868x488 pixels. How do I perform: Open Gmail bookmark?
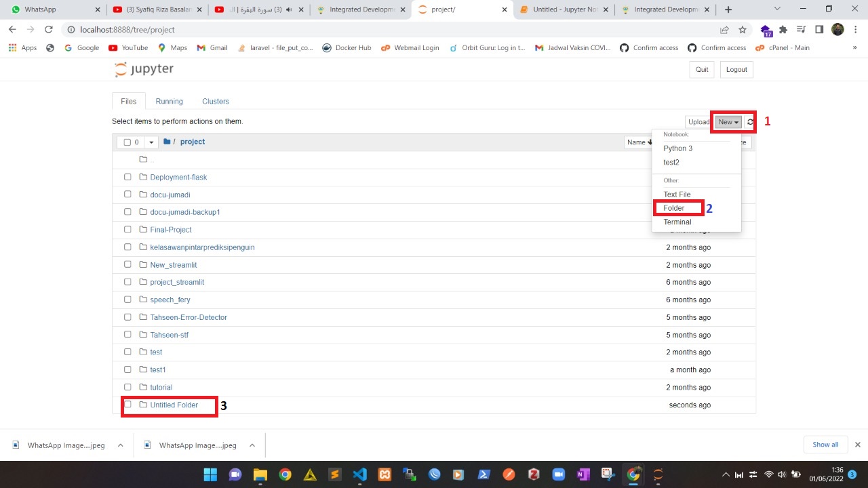pos(212,48)
